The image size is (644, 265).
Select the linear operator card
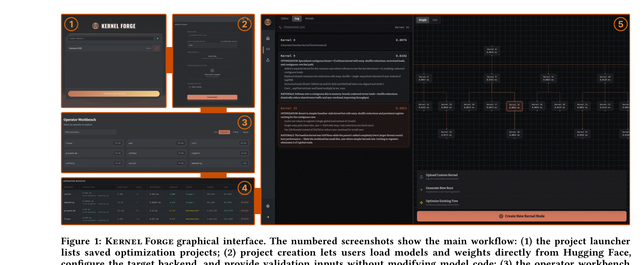click(x=93, y=143)
